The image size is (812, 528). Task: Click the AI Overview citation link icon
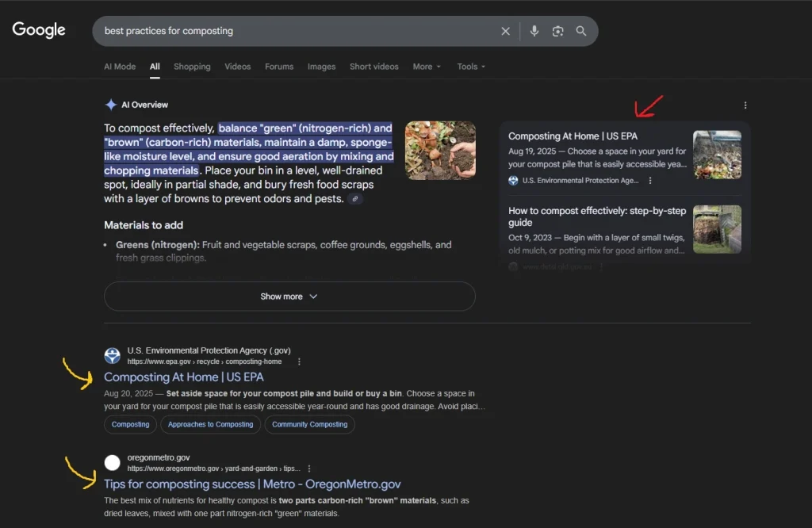355,199
